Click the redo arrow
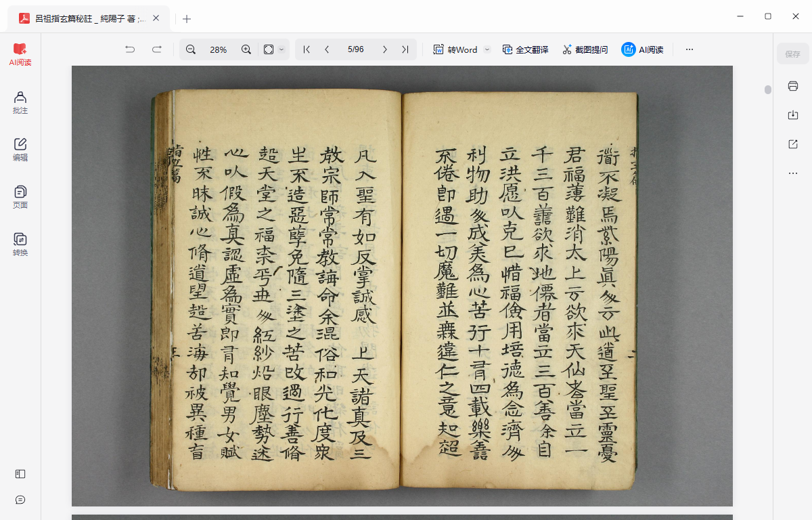The image size is (812, 520). 157,49
